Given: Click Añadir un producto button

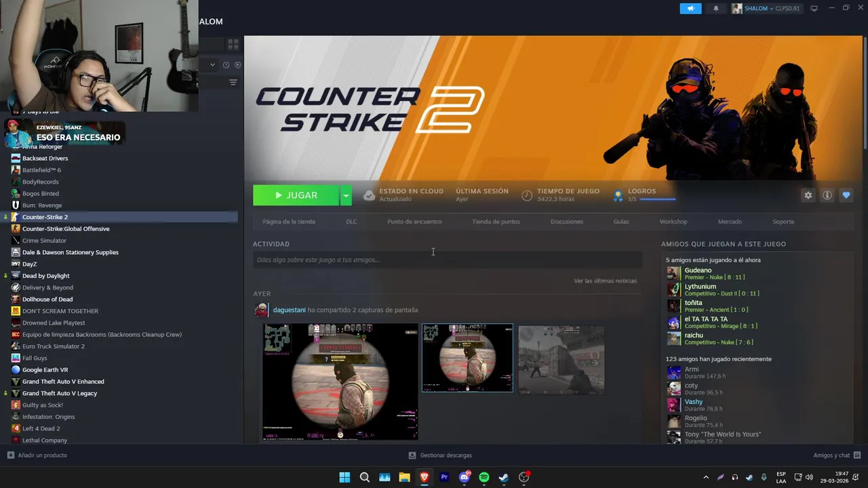Looking at the screenshot, I should coord(37,455).
